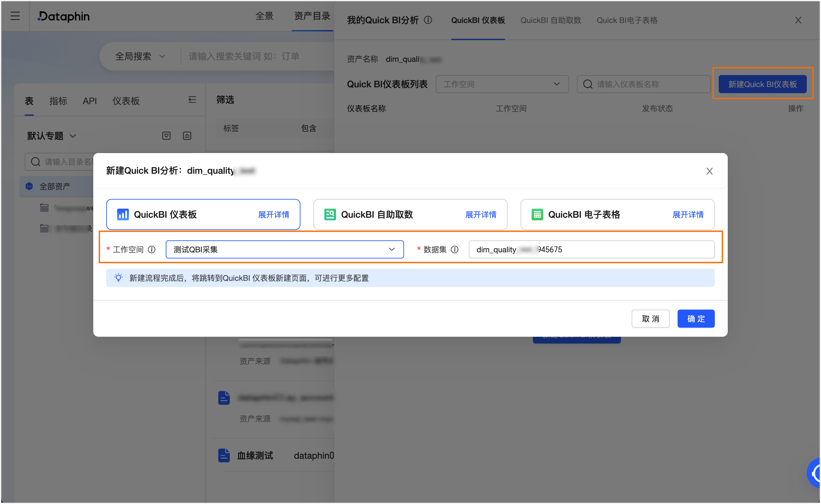The width and height of the screenshot is (821, 504).
Task: Click the info icon beside 数据集 label
Action: (455, 249)
